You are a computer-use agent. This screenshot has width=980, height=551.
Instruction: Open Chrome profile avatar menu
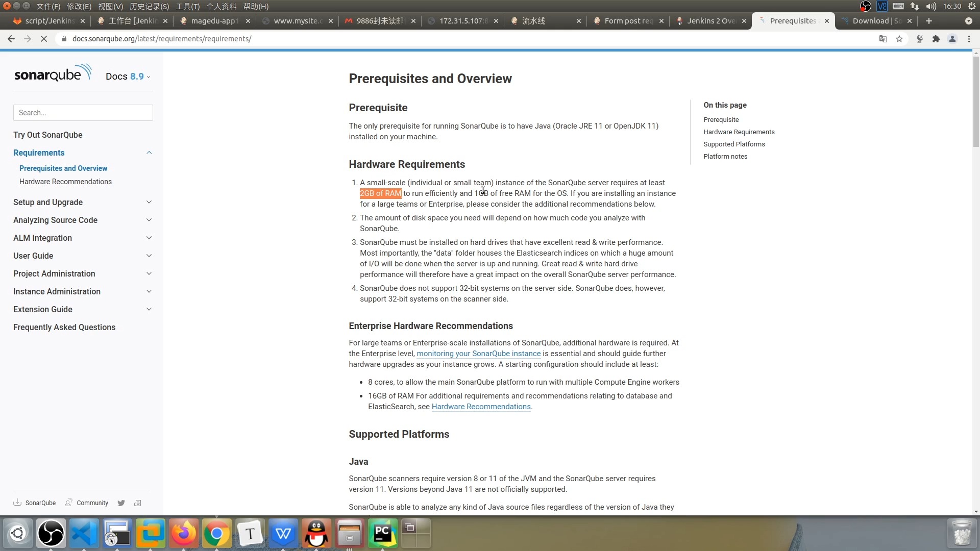(x=952, y=39)
